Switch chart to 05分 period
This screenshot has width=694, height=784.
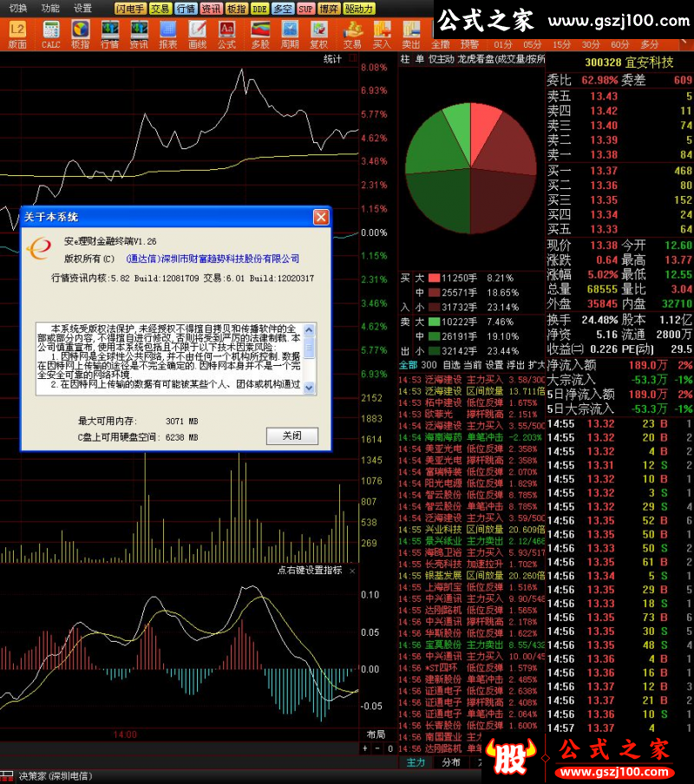[532, 44]
